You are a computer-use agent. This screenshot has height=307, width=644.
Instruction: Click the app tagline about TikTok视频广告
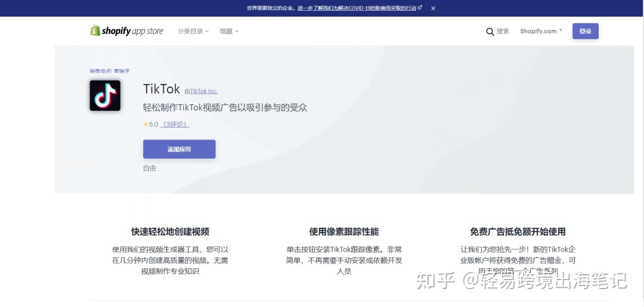pyautogui.click(x=225, y=108)
